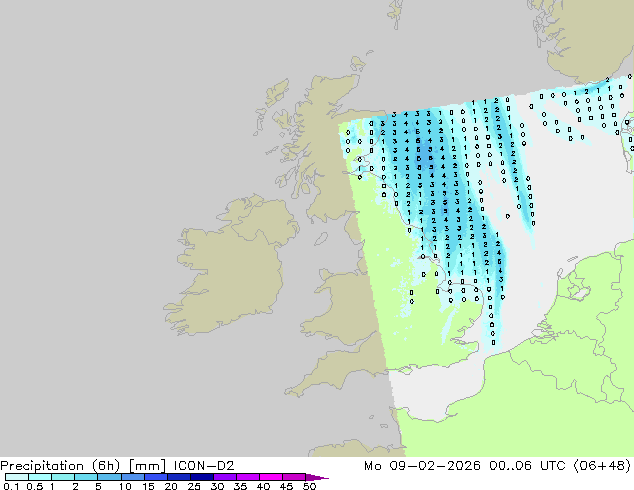This screenshot has width=634, height=490.
Task: Click the '(06+48)' forecast run text
Action: coord(602,466)
